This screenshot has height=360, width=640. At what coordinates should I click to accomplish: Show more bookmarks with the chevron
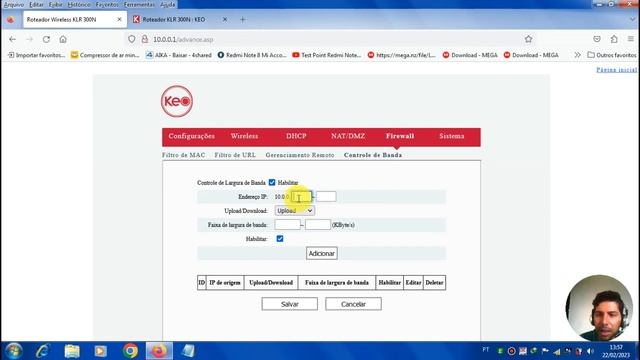click(577, 55)
